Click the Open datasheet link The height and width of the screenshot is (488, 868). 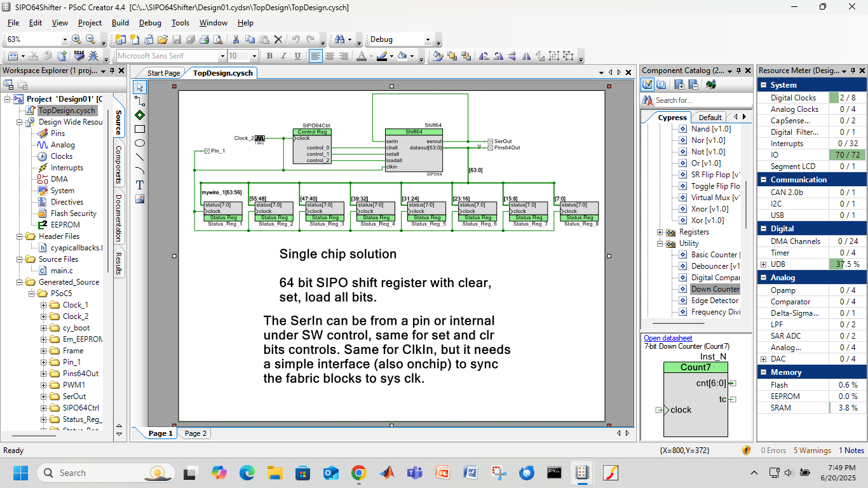(x=668, y=338)
